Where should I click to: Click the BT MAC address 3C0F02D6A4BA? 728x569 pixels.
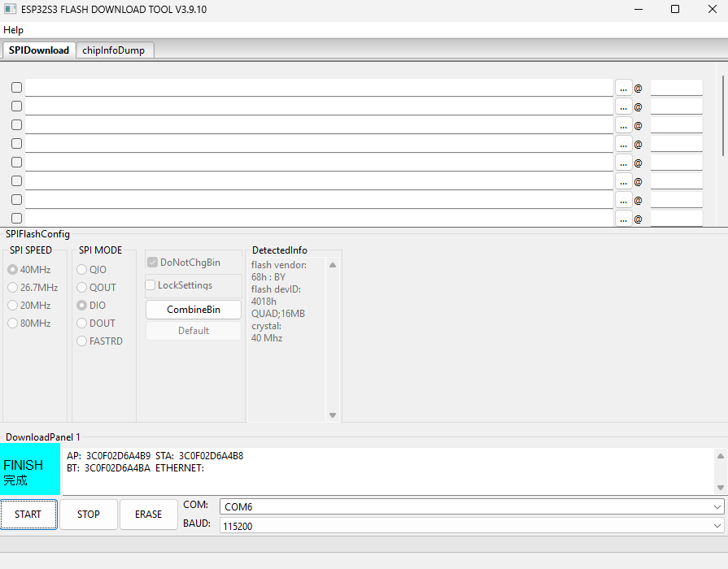click(117, 468)
